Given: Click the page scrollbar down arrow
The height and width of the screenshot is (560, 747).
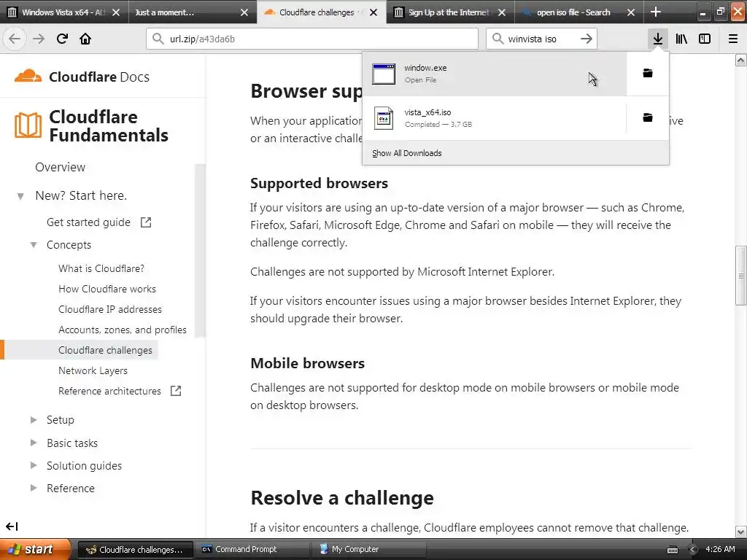Looking at the screenshot, I should coord(741,532).
